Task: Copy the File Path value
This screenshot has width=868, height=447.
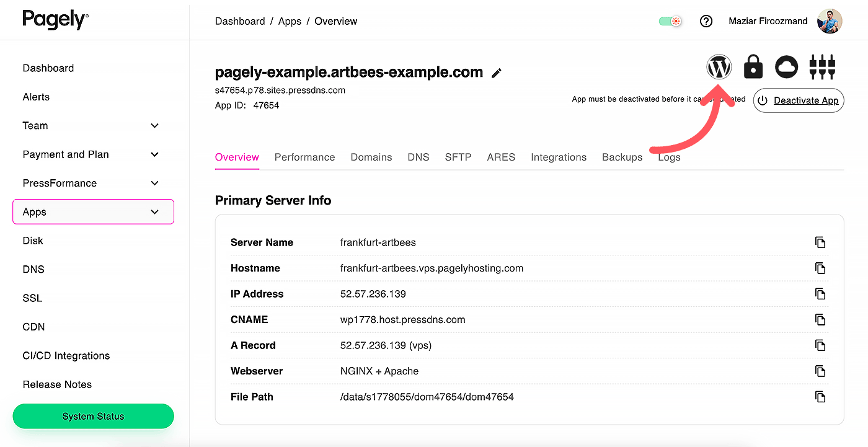Action: click(820, 397)
